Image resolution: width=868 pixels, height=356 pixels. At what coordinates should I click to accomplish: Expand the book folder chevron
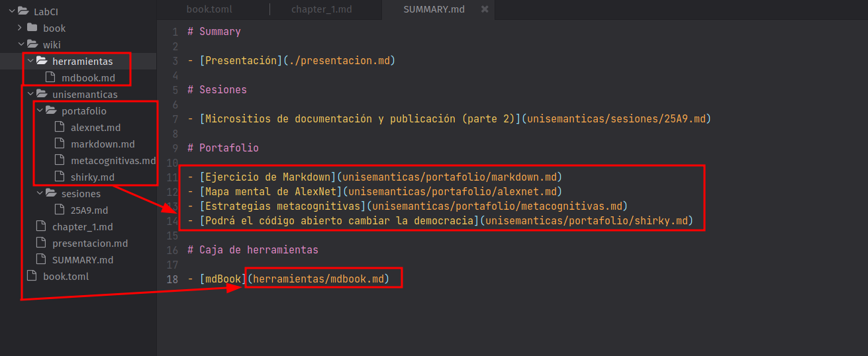21,28
